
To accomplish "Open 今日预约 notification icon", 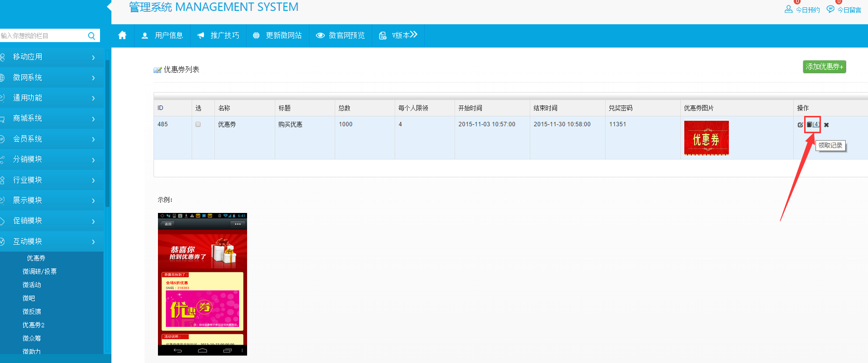I will click(788, 9).
